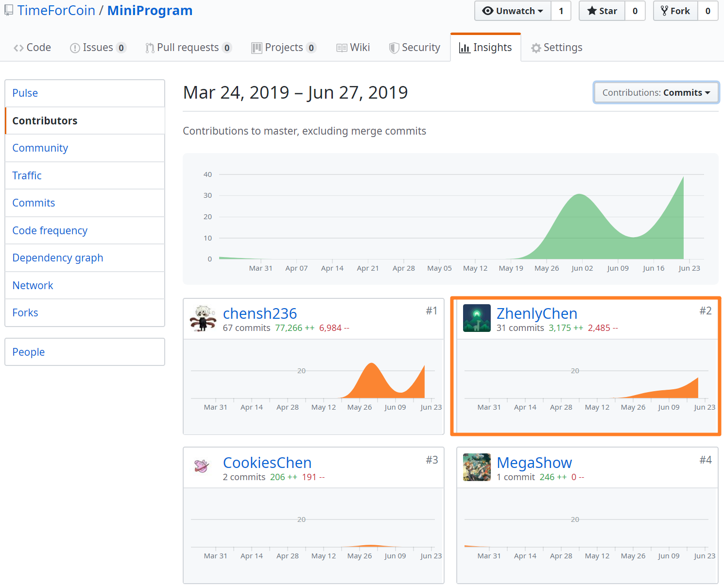Open CookiesChen profile link
Viewport: 724px width, 588px height.
coord(267,463)
